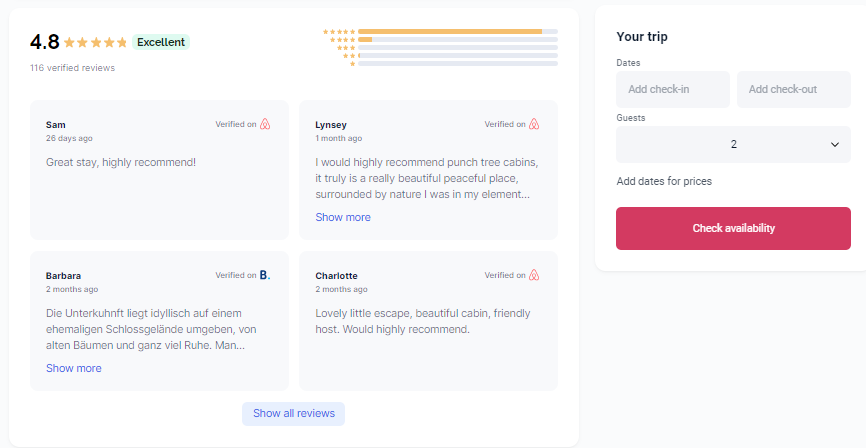This screenshot has width=866, height=448.
Task: Expand Lynsey's review with Show more
Action: (343, 217)
